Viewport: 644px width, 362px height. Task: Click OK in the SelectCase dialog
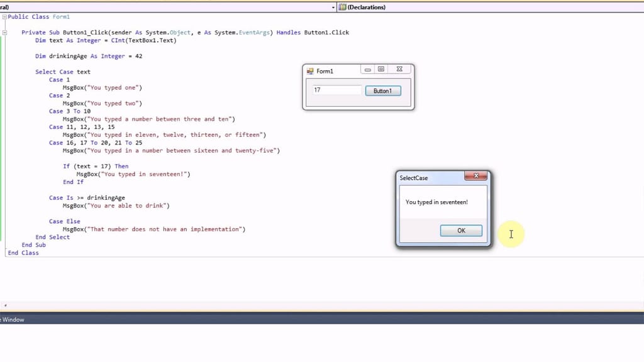[461, 230]
